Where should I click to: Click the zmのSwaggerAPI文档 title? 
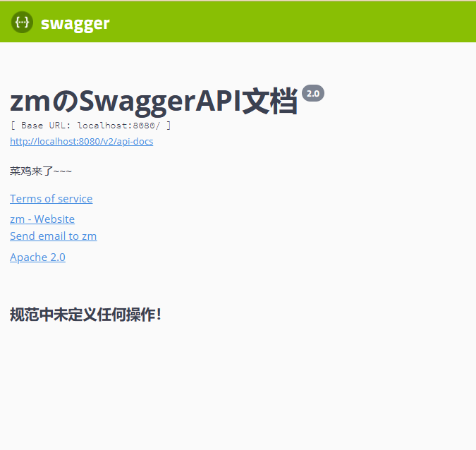[154, 102]
